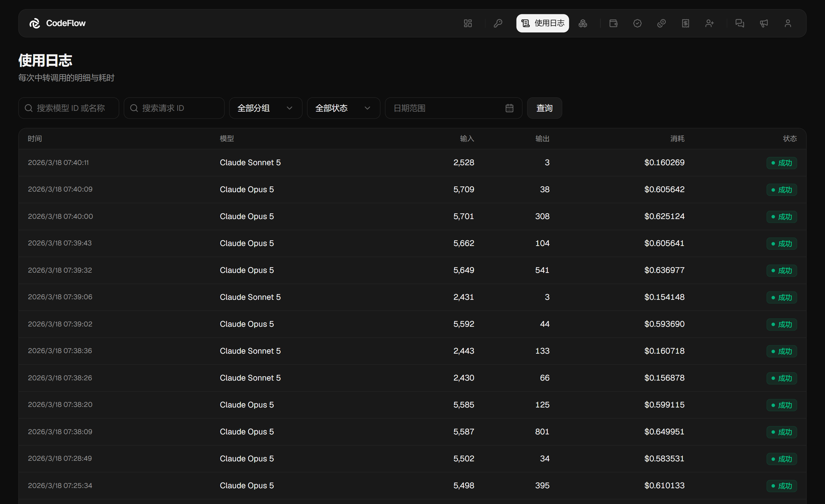The image size is (825, 504).
Task: Click the 消耗 column header
Action: pos(677,139)
